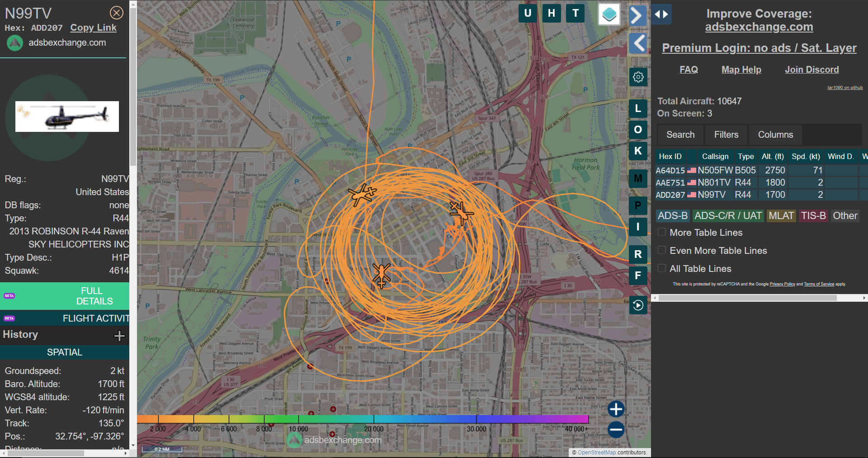The image size is (868, 458).
Task: Open adsbexchange.com Improve Coverage link
Action: (759, 27)
